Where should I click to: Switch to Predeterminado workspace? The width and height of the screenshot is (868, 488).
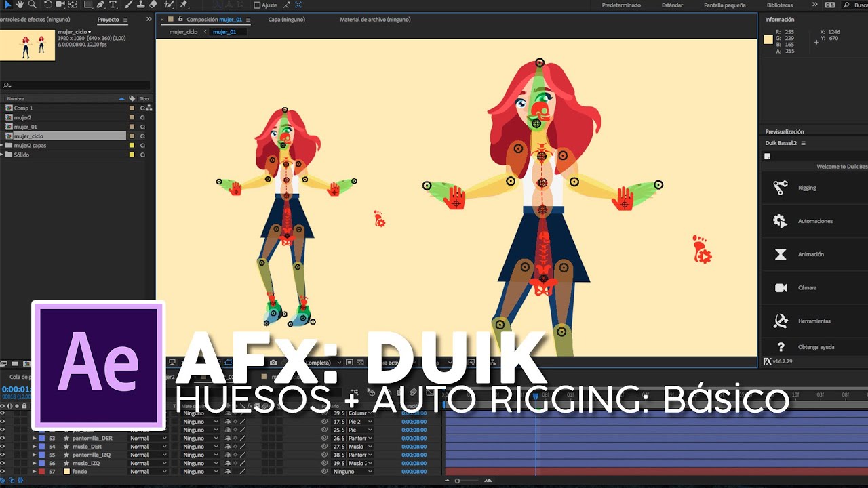(x=620, y=5)
